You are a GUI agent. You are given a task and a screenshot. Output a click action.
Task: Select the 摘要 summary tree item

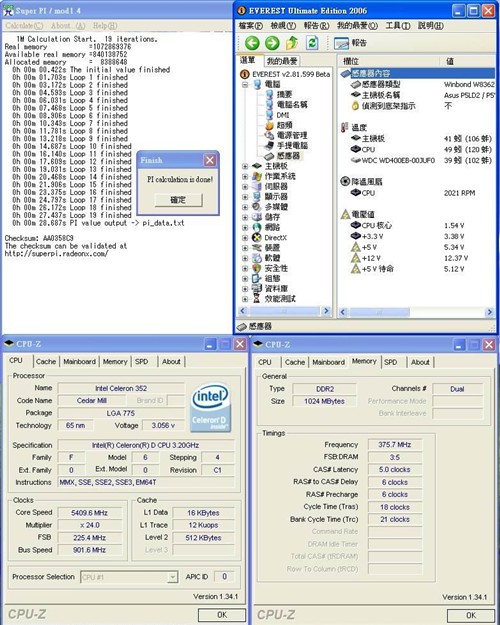tap(284, 94)
